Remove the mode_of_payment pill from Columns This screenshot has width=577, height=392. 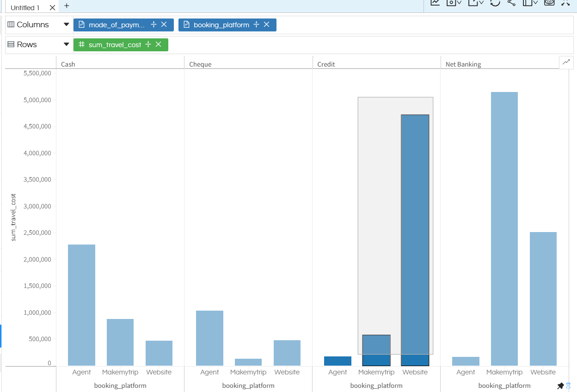tap(164, 24)
